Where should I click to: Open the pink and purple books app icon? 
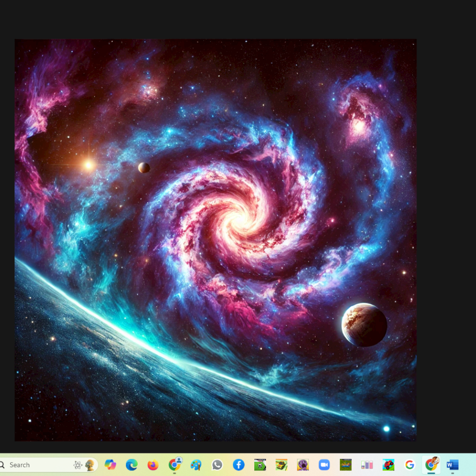point(367,465)
